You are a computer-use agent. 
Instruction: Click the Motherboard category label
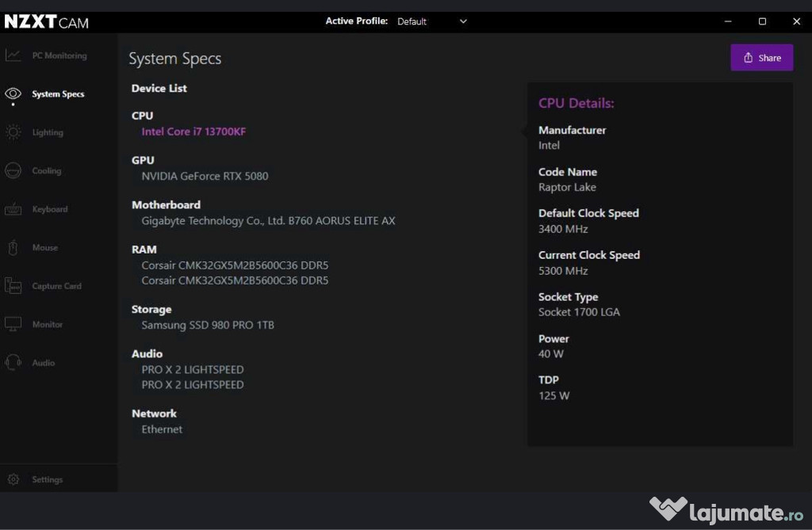167,205
